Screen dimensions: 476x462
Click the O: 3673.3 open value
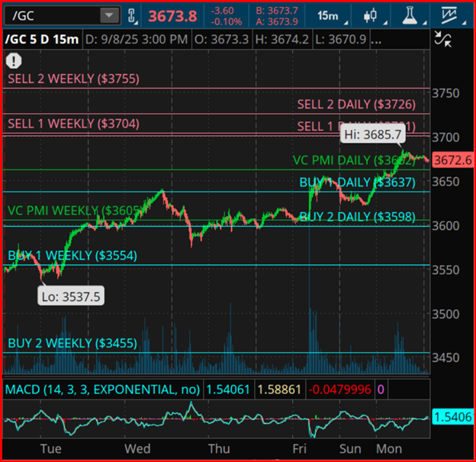tap(222, 39)
